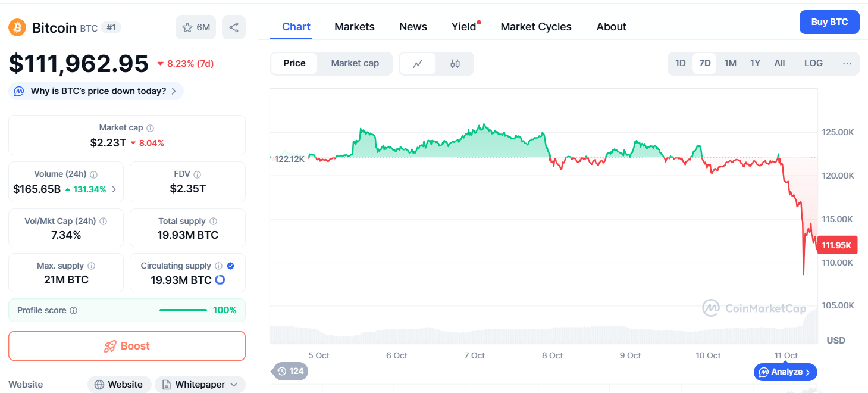Click circulating supply progress ring icon
Viewport: 868px width, 393px height.
pos(220,280)
